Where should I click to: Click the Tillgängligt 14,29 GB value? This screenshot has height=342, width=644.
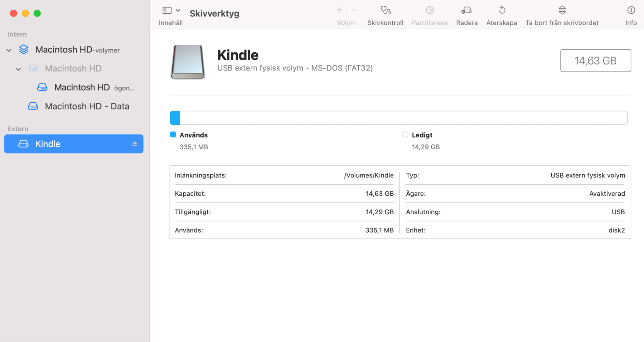click(x=380, y=212)
